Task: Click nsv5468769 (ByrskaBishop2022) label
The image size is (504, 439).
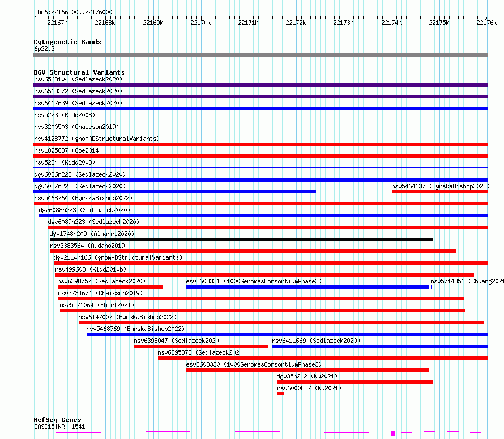Action: click(x=135, y=329)
